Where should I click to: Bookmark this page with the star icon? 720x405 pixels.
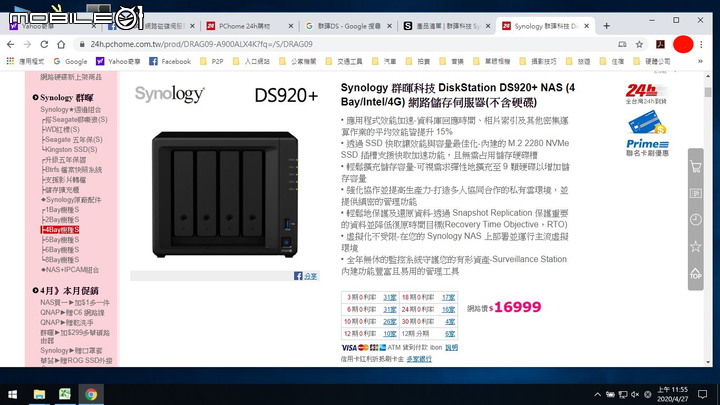click(639, 45)
